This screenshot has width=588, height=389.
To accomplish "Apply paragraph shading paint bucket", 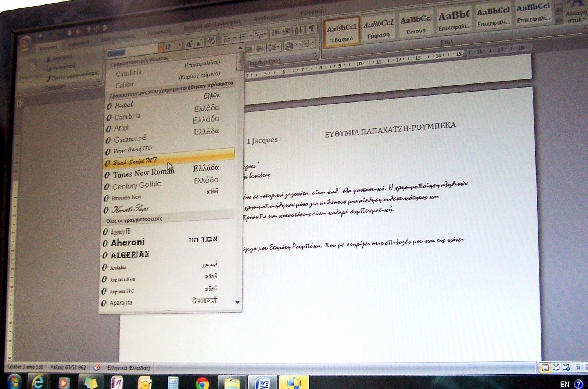I will [x=289, y=45].
